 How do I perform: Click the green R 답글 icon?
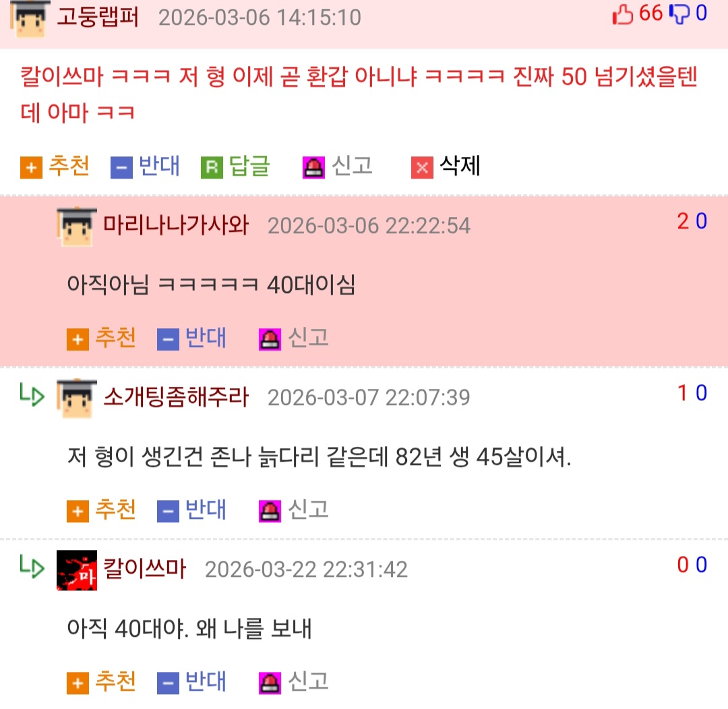[212, 167]
